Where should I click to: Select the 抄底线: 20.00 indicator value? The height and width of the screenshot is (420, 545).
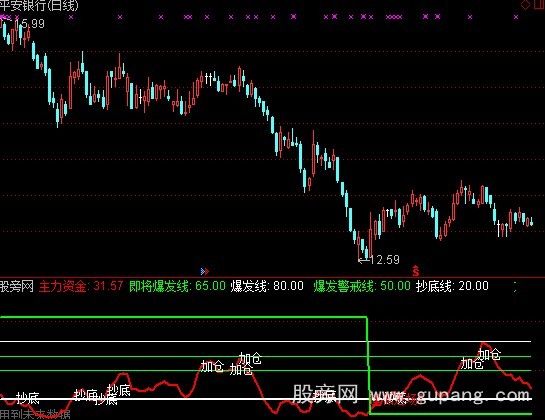click(x=452, y=286)
